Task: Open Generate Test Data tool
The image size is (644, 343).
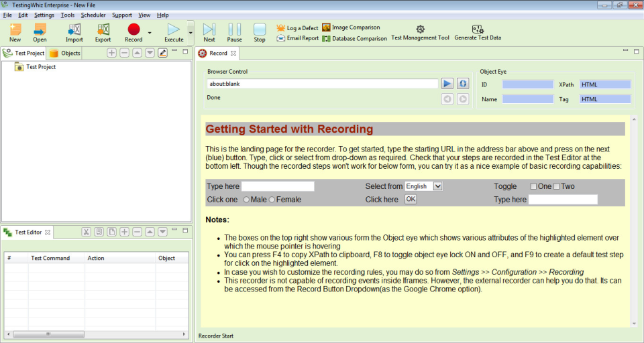Action: (478, 32)
